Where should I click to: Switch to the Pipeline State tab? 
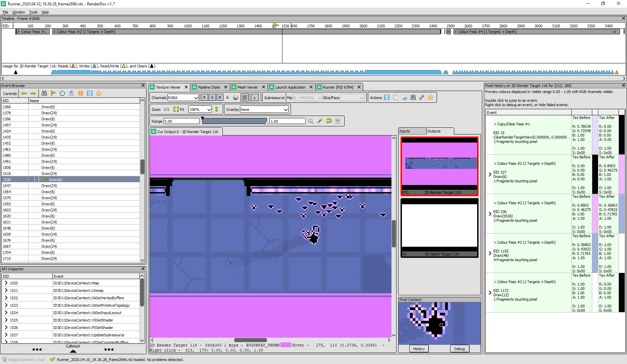(x=209, y=87)
